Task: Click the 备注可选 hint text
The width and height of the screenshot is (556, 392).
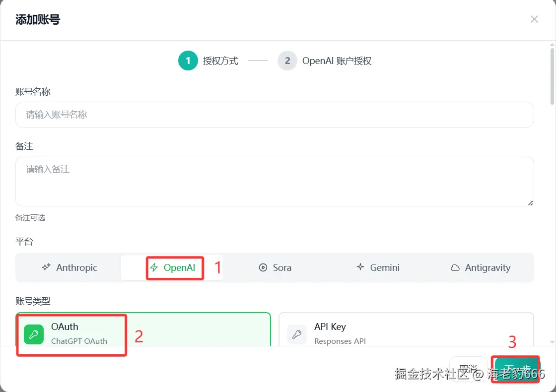Action: click(x=30, y=218)
